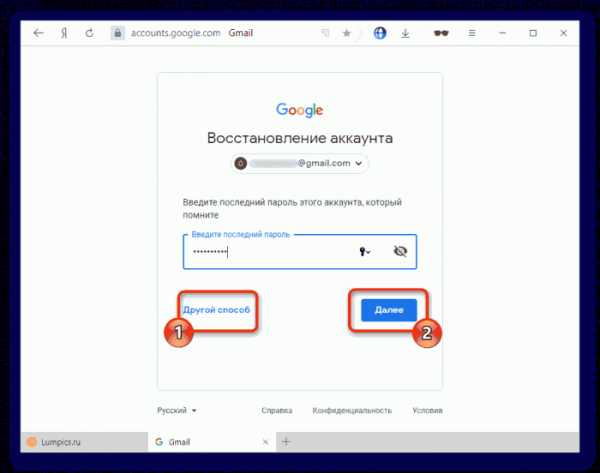
Task: Select the Gmail tab
Action: click(x=212, y=442)
